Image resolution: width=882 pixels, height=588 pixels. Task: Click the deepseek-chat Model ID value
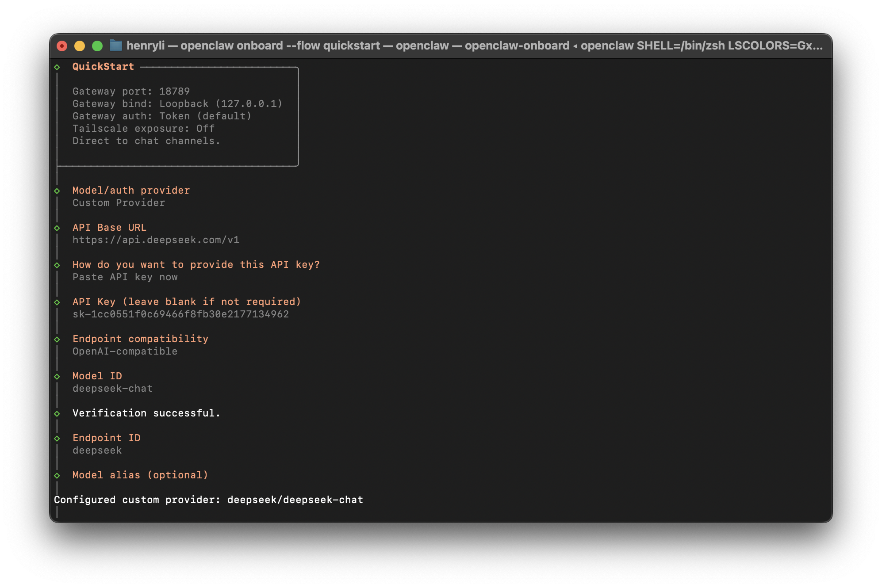point(112,389)
